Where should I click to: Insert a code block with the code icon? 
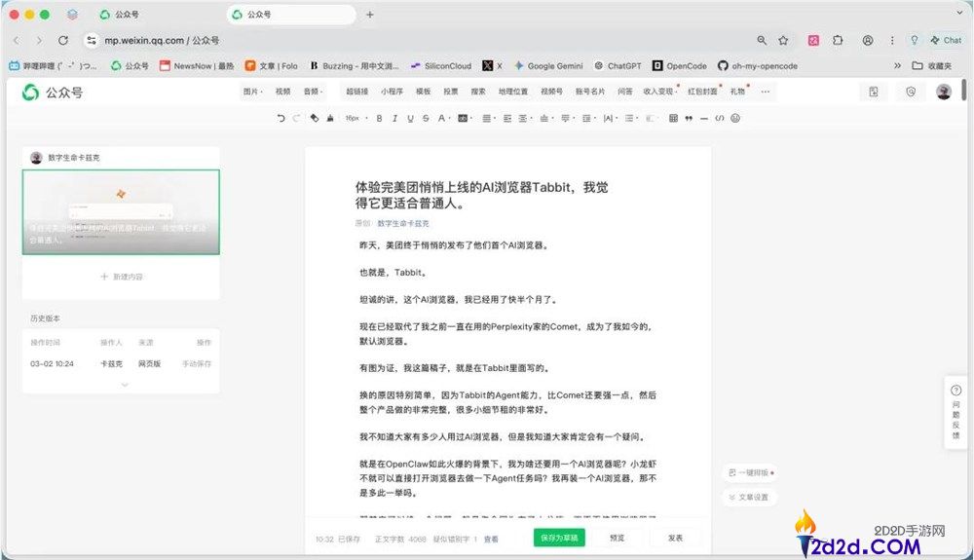click(x=720, y=118)
